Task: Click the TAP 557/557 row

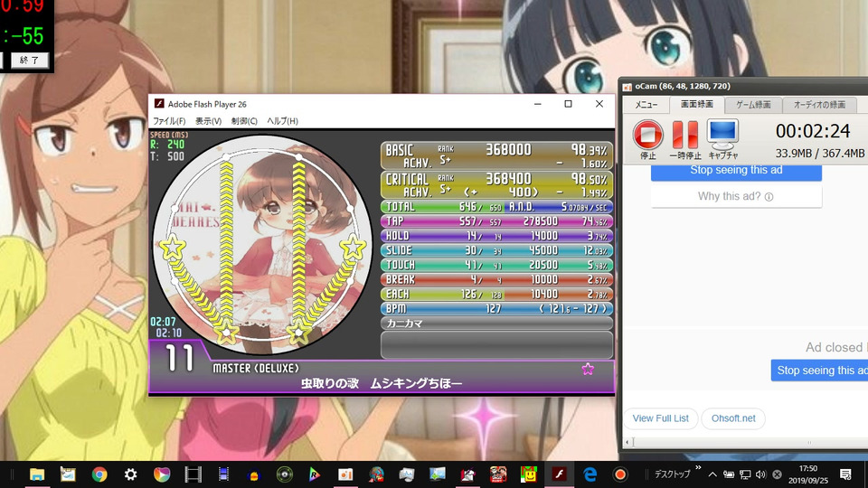Action: (x=496, y=221)
